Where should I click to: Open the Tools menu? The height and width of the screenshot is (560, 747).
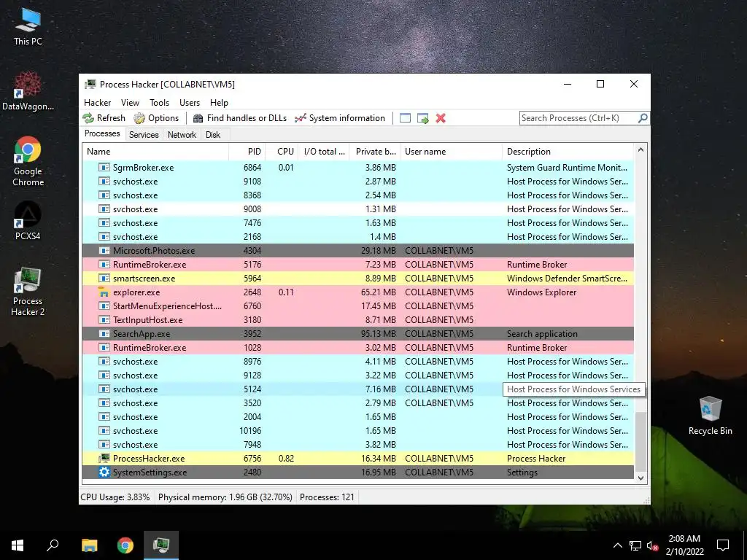pyautogui.click(x=159, y=102)
